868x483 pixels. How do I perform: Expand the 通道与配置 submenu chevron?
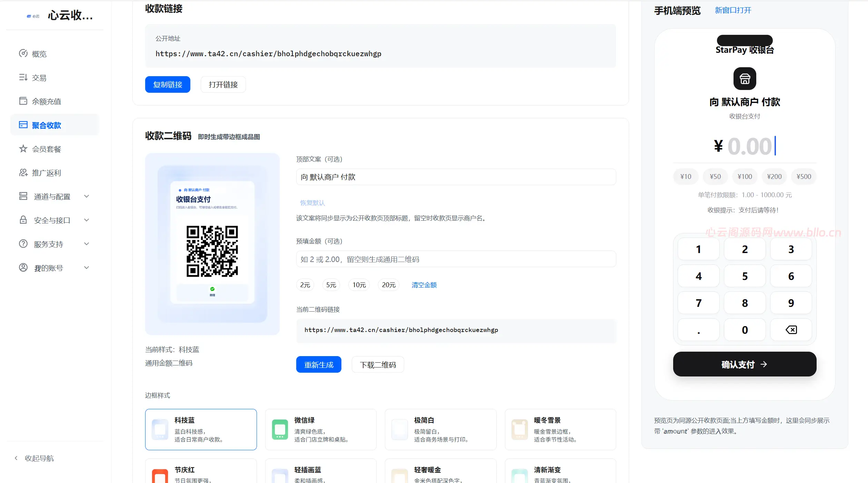87,196
